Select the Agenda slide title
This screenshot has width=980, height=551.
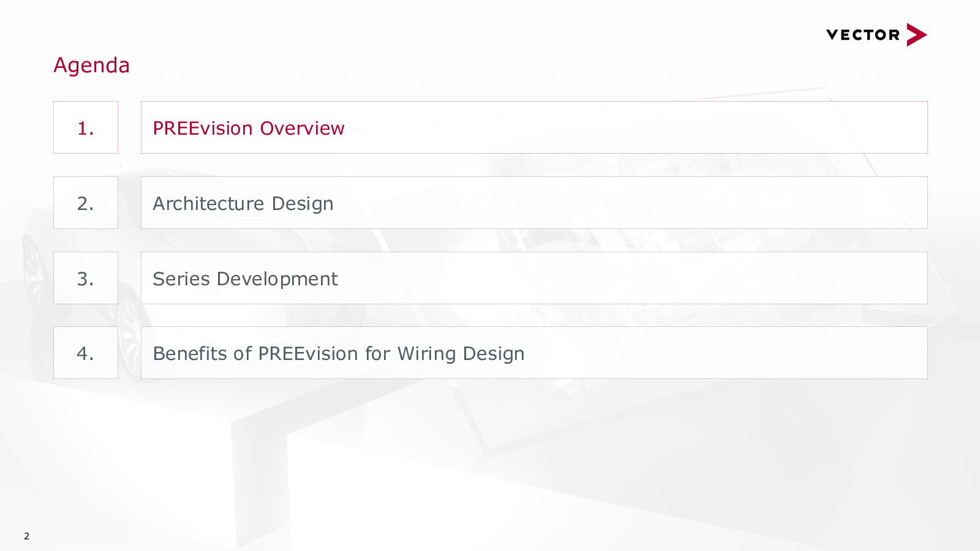pos(92,65)
